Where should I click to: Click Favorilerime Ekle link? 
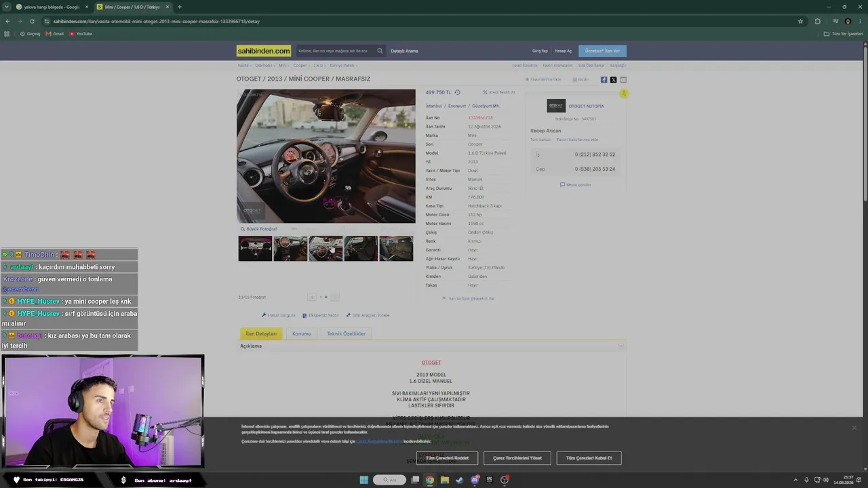pos(543,79)
